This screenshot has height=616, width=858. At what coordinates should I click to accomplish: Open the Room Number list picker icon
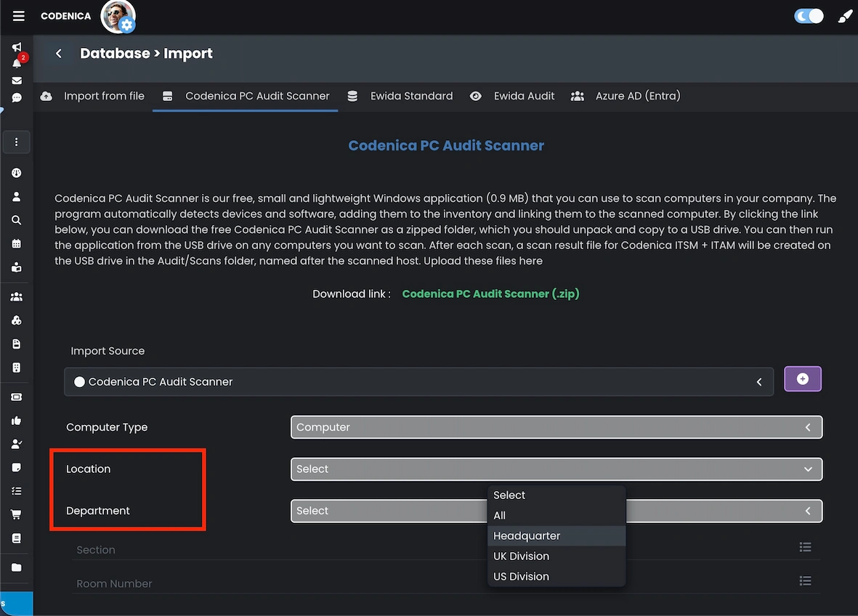coord(805,581)
